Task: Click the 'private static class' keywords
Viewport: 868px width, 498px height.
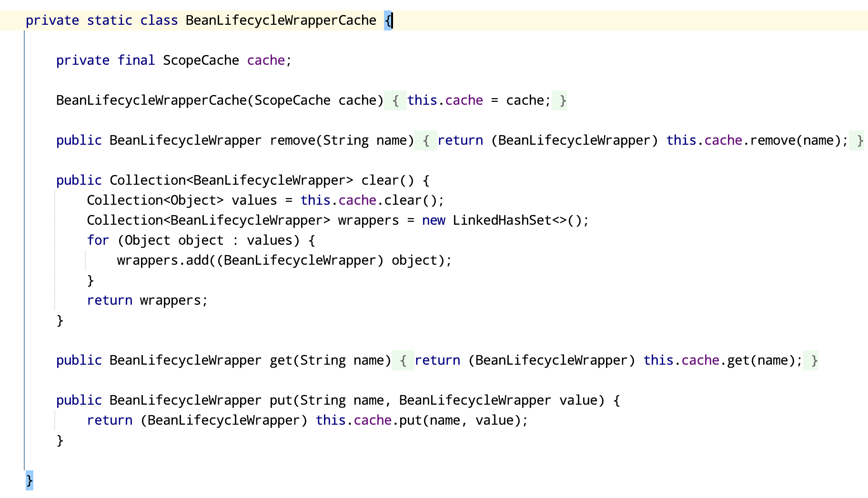Action: [x=102, y=20]
